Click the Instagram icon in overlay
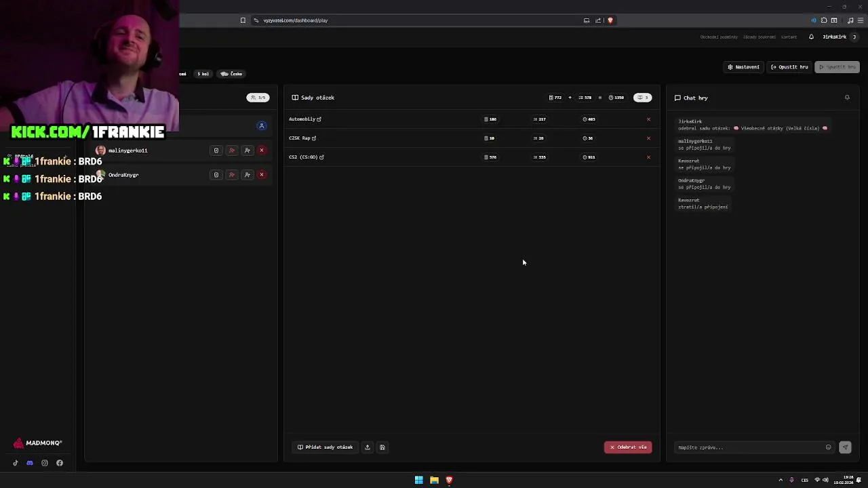Screen dimensions: 868x488 pos(45,463)
